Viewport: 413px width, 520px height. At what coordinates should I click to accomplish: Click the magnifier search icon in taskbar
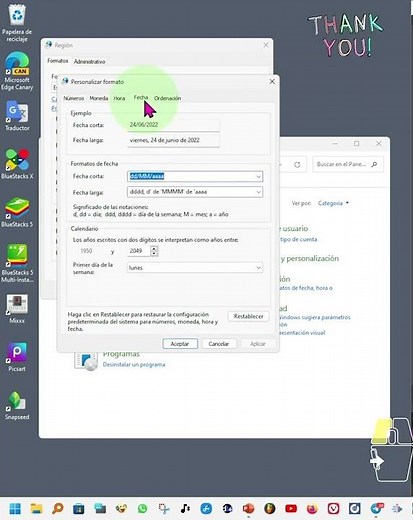coord(58,509)
